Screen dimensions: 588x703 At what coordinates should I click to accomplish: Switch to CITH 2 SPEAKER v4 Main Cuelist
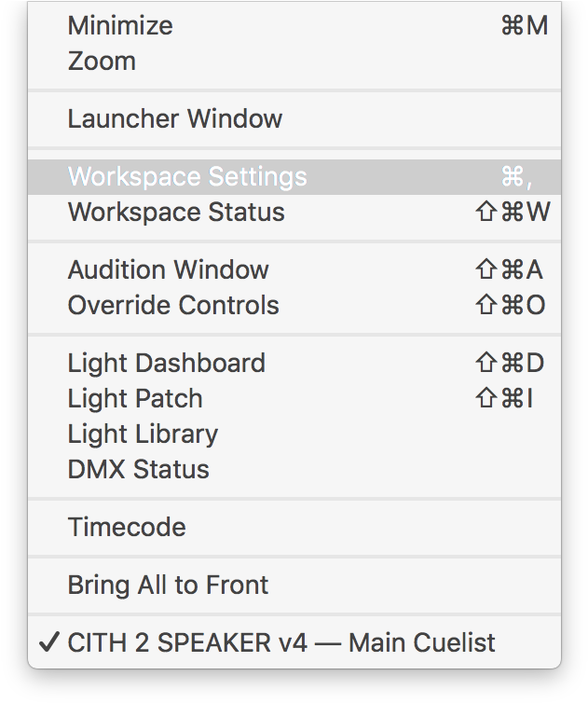281,643
